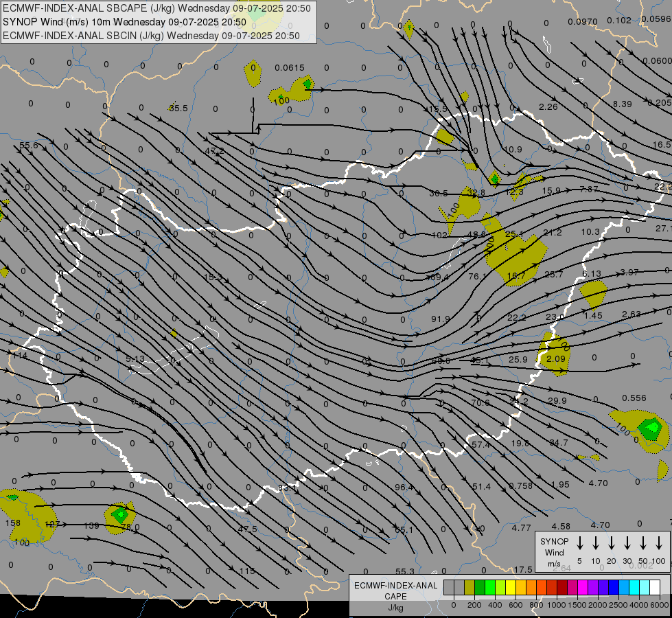
Task: Click the wind arrow above the 50 label
Action: click(643, 543)
